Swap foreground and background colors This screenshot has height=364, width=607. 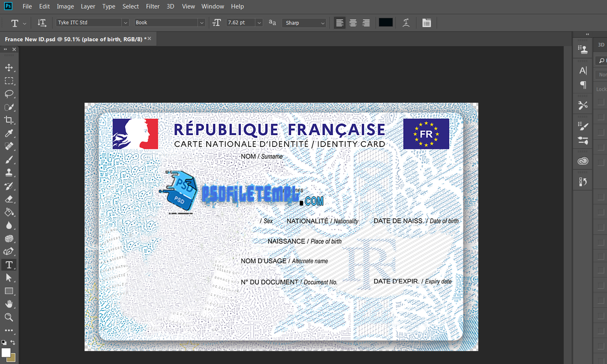click(x=13, y=342)
